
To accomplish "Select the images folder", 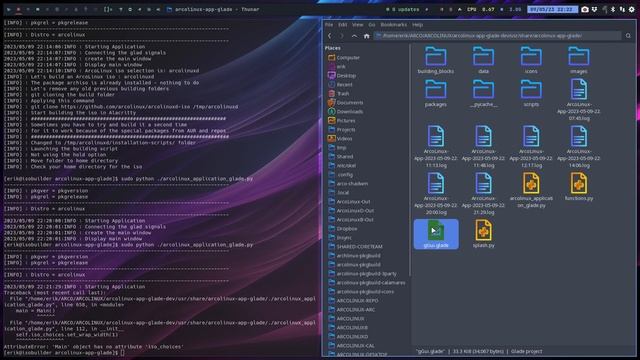I will click(x=579, y=60).
